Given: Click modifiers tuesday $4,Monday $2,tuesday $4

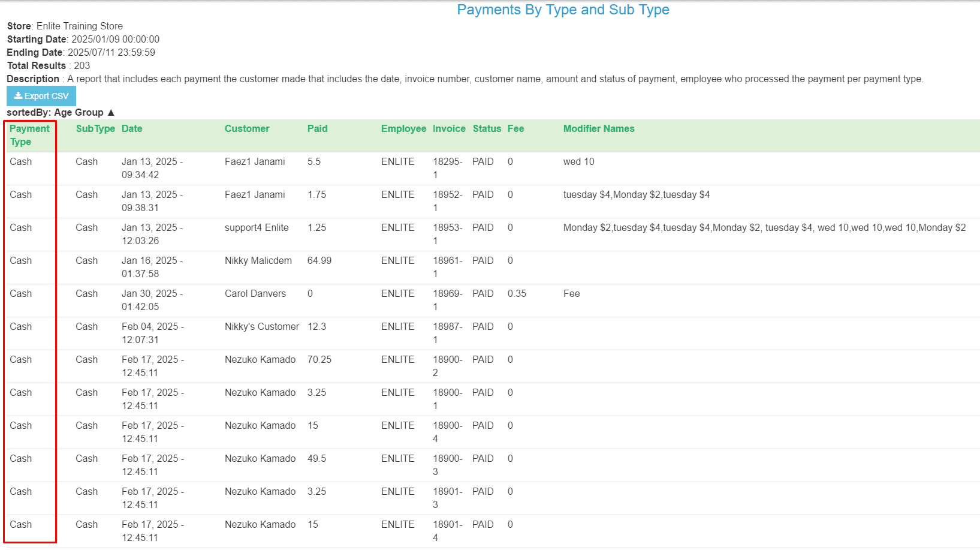Looking at the screenshot, I should [x=637, y=195].
